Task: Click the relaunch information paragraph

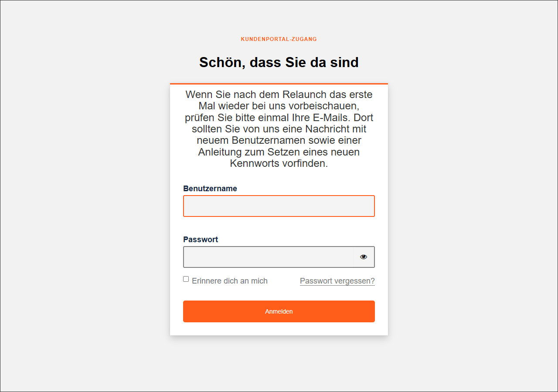Action: (x=279, y=129)
